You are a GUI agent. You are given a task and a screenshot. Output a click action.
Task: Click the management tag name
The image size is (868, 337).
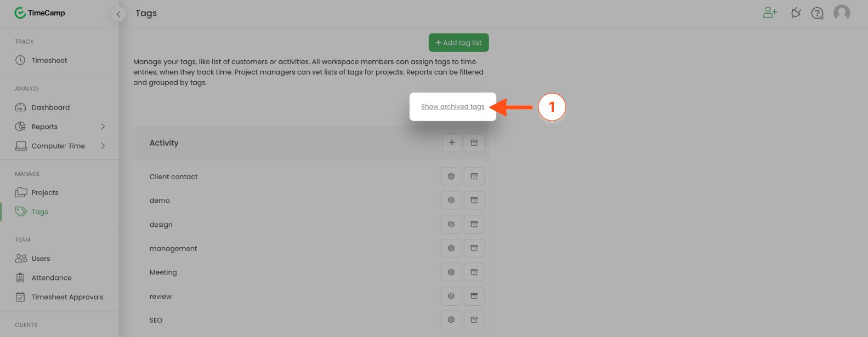pos(173,249)
